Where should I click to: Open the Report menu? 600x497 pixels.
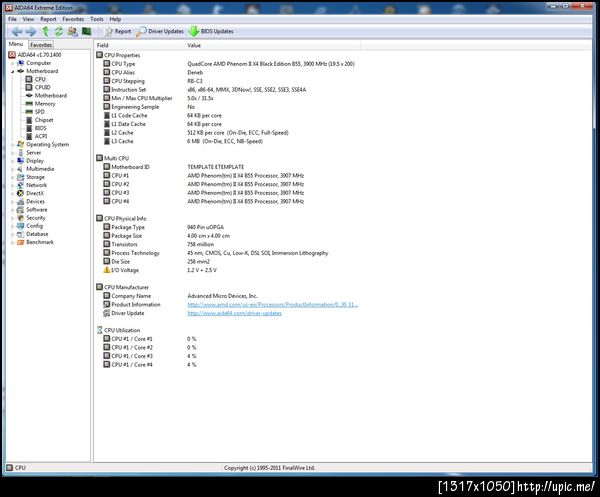coord(48,19)
